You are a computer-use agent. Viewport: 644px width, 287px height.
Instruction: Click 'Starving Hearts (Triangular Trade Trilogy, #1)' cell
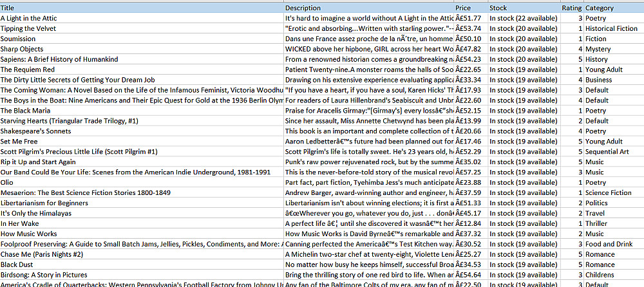pyautogui.click(x=142, y=121)
